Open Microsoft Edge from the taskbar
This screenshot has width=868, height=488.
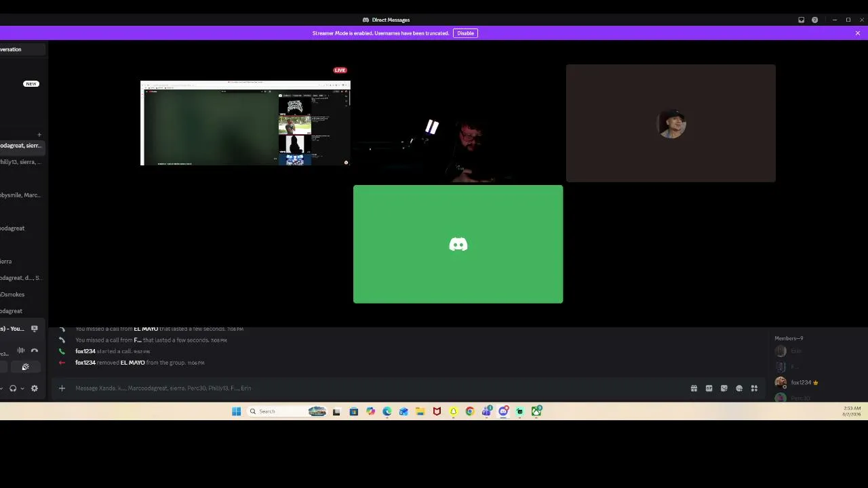coord(387,411)
